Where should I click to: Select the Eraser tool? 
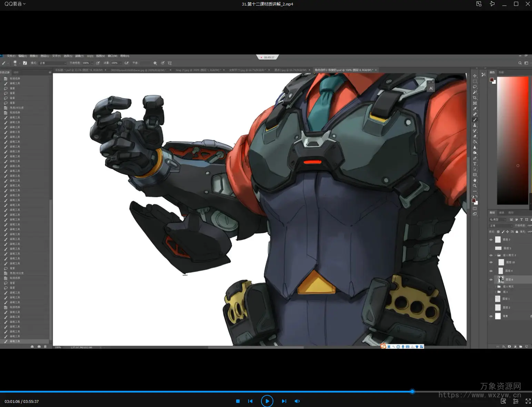tap(475, 136)
